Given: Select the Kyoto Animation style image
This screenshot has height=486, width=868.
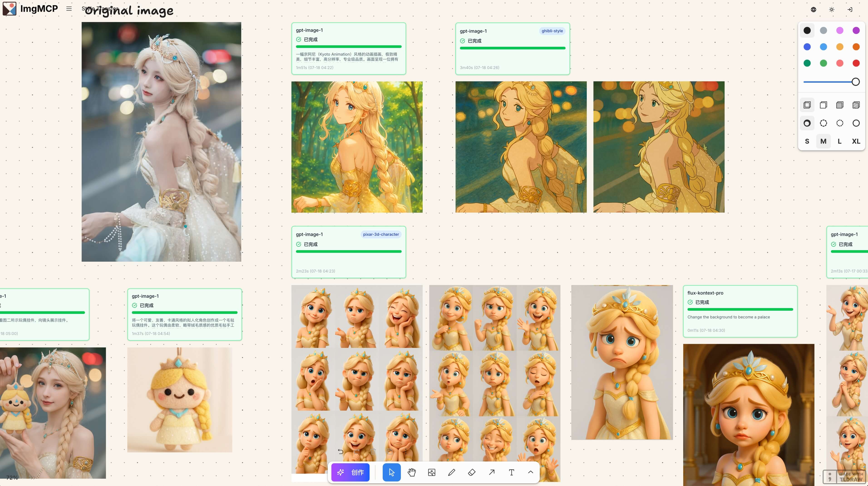Looking at the screenshot, I should click(x=357, y=147).
